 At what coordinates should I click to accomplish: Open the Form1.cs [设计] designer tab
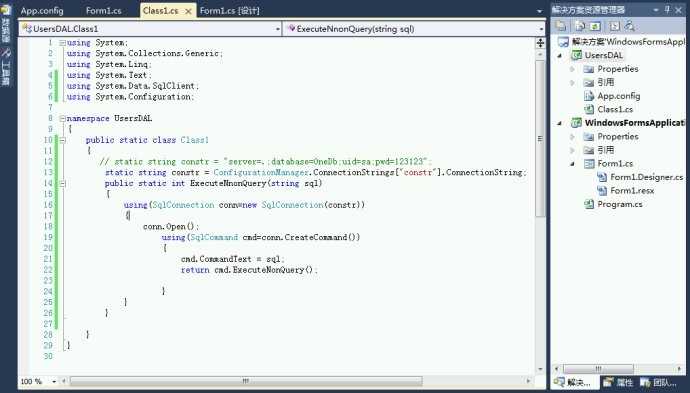(x=230, y=11)
